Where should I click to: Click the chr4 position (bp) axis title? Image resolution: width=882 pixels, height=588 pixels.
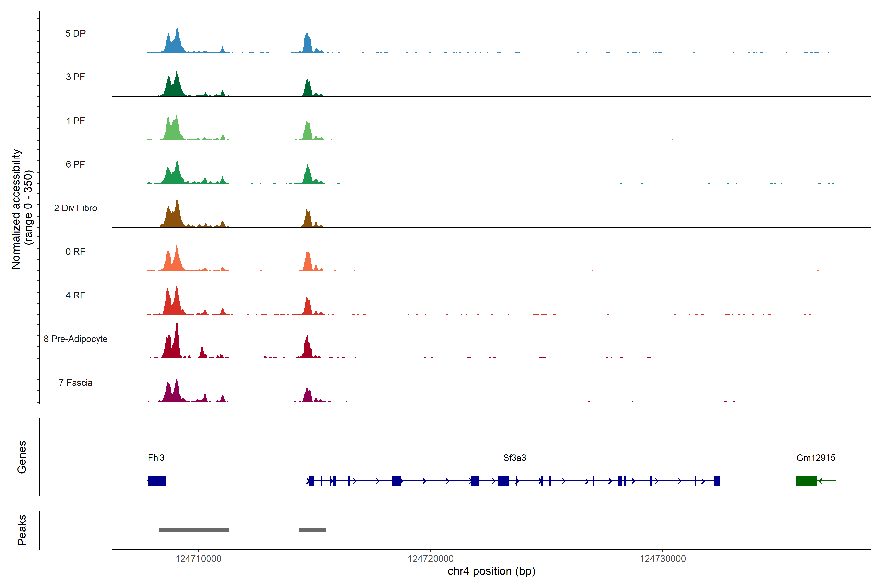point(491,571)
